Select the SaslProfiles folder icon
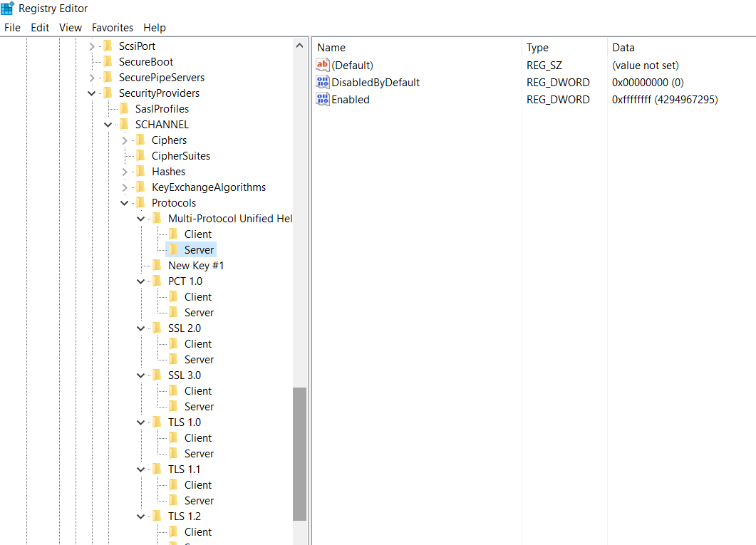Viewport: 756px width, 545px height. click(125, 108)
